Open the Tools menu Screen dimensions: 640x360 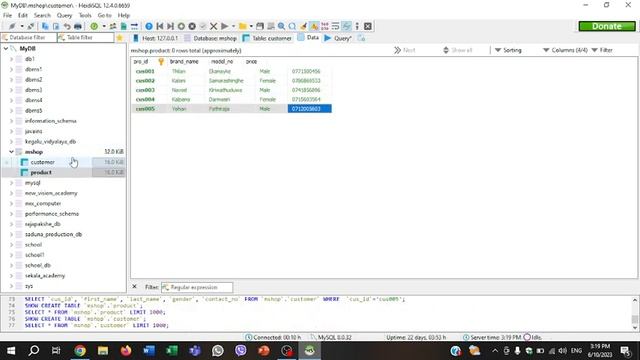tap(85, 15)
